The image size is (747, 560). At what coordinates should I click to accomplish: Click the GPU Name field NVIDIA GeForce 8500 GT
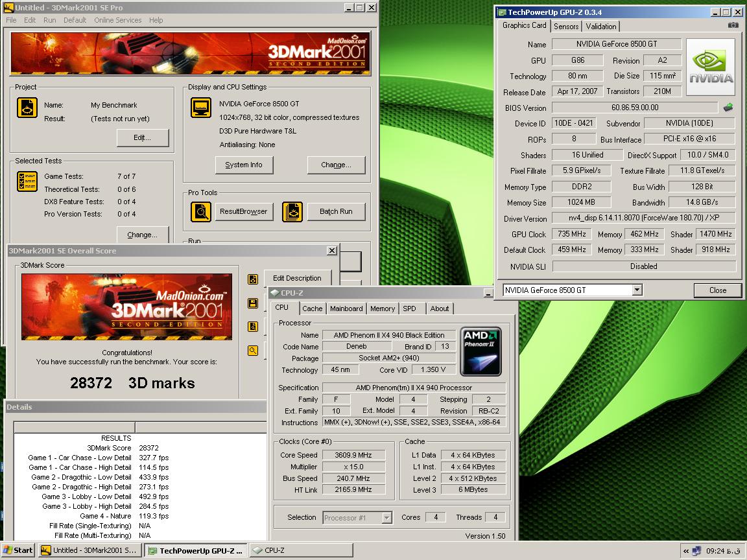(x=617, y=44)
